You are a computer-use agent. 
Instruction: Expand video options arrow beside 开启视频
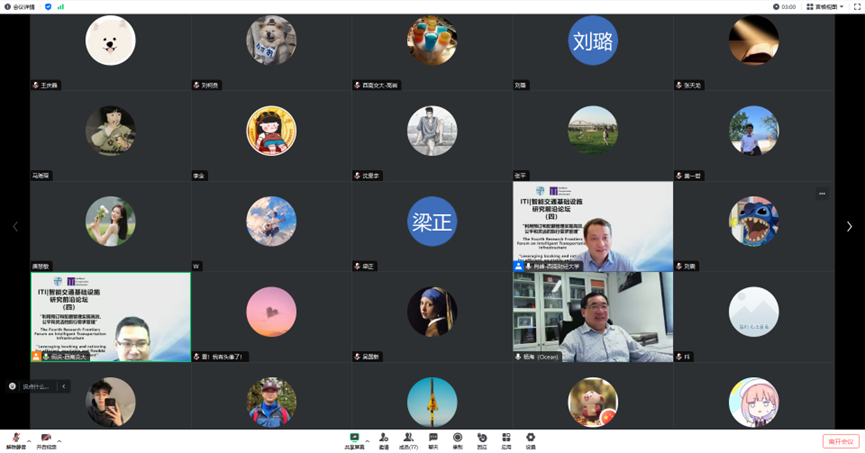click(x=61, y=439)
